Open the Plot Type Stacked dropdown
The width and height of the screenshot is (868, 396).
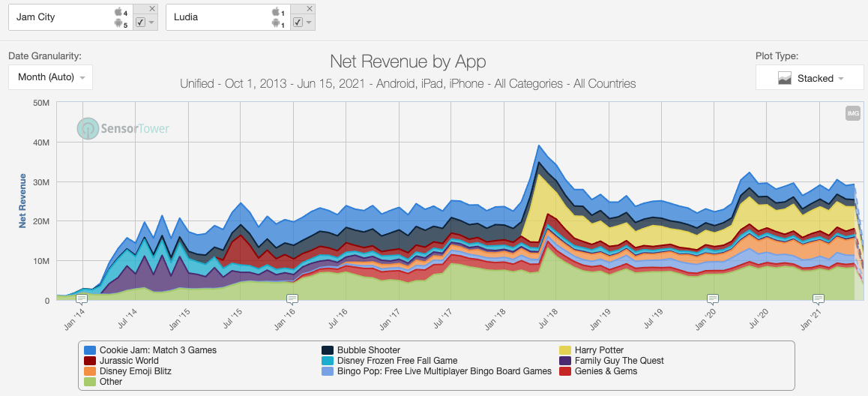pyautogui.click(x=810, y=77)
